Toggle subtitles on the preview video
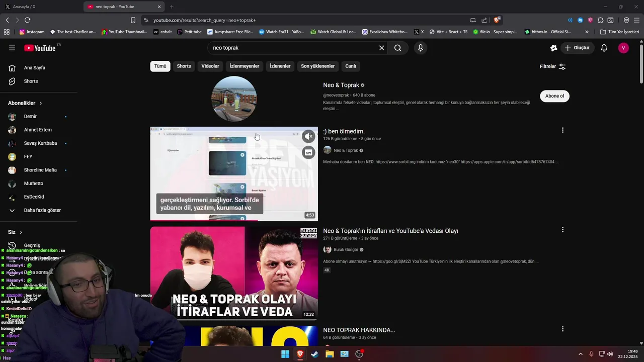This screenshot has width=644, height=362. (308, 152)
